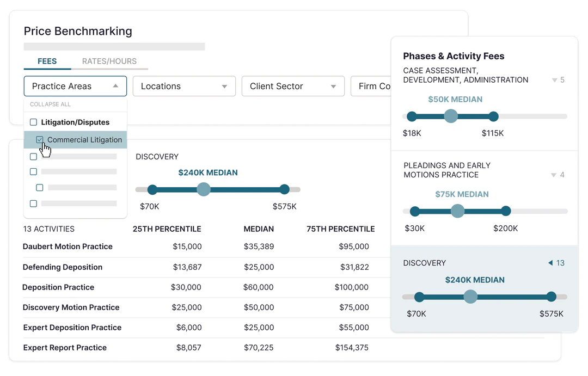Click the 75TH PERCENTILE column header
Screen dimensions: 588x376
coord(340,229)
